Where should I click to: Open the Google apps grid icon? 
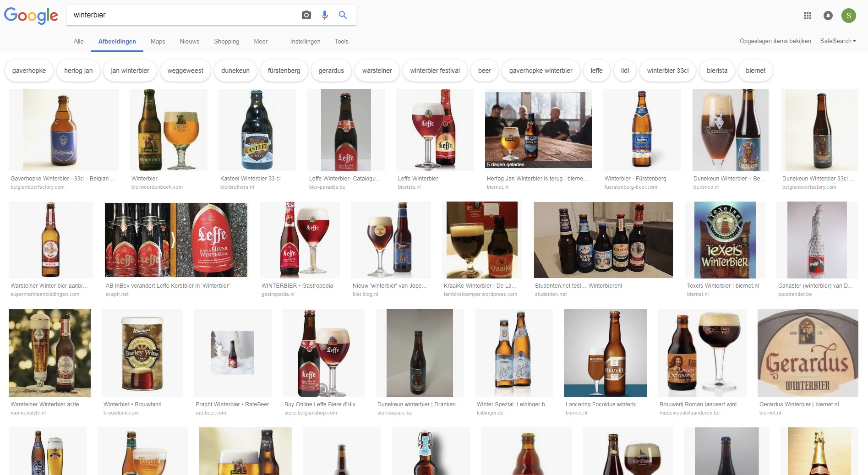[x=808, y=16]
